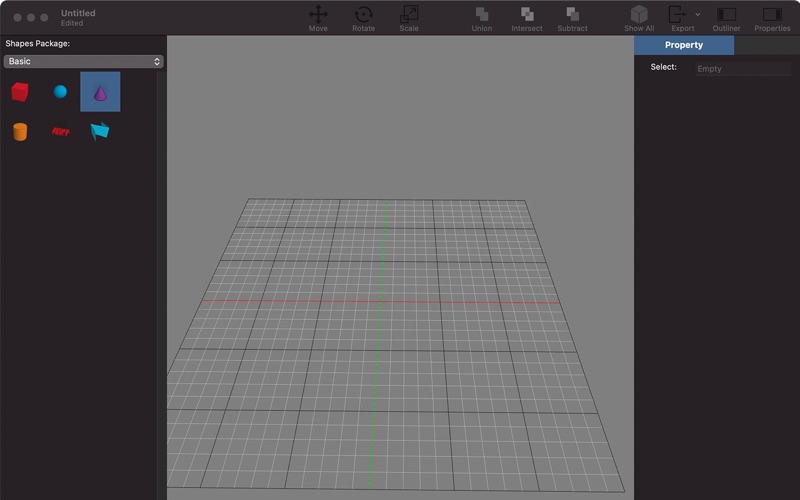
Task: Click the Export toolbar icon
Action: click(x=678, y=14)
